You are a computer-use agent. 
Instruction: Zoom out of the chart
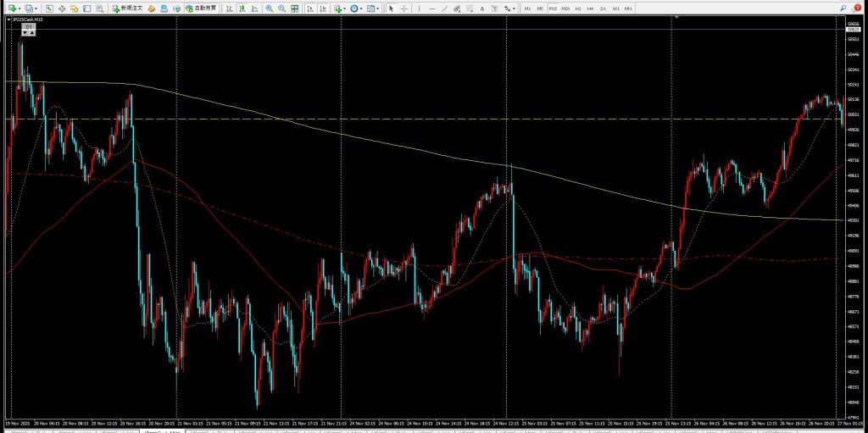281,8
